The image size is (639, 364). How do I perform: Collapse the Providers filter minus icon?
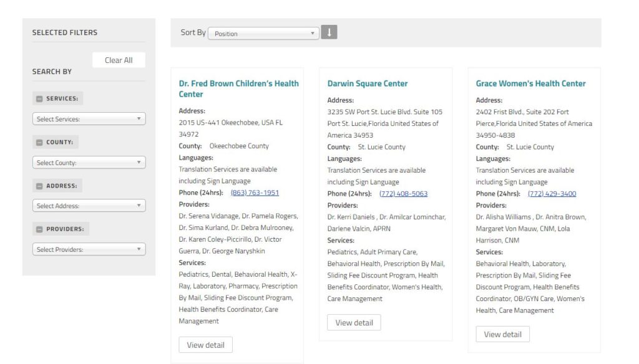tap(39, 229)
